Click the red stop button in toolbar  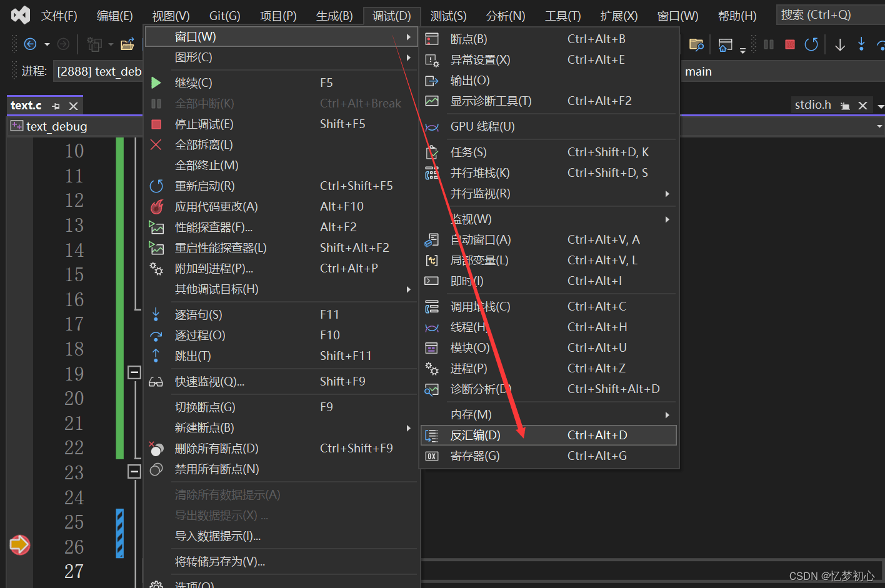790,44
